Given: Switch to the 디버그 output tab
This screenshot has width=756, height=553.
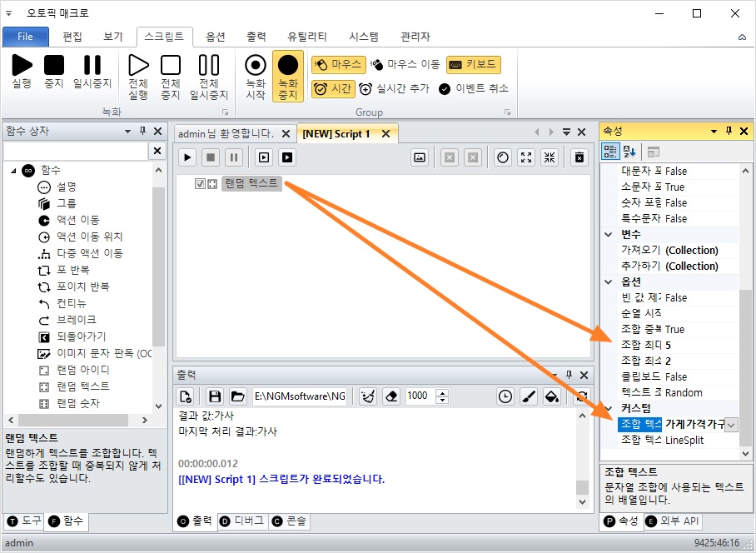Looking at the screenshot, I should [x=242, y=521].
